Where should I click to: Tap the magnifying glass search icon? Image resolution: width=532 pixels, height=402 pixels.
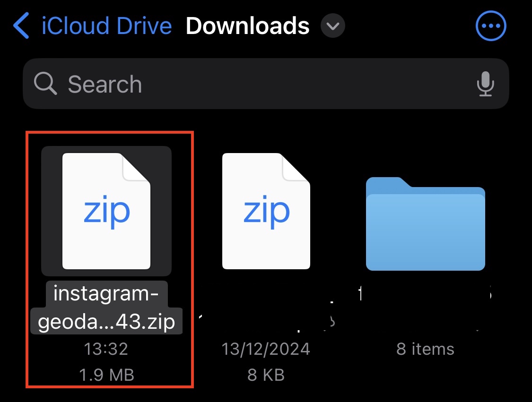pyautogui.click(x=45, y=84)
